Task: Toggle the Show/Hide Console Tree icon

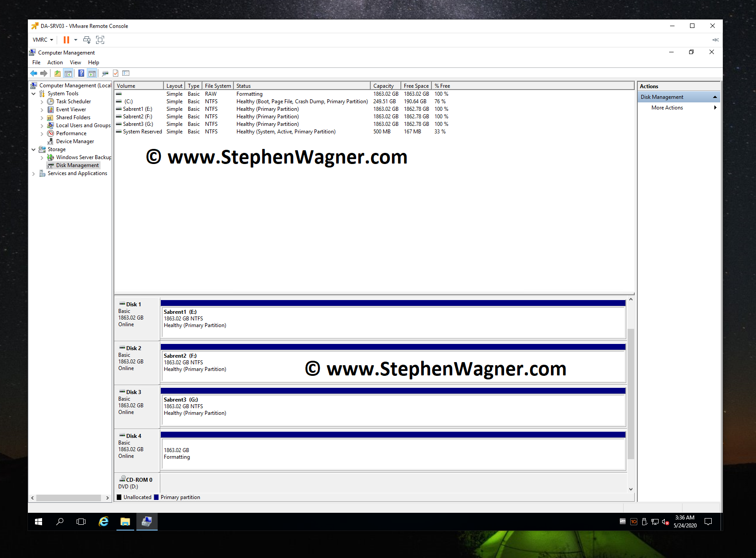Action: (x=68, y=73)
